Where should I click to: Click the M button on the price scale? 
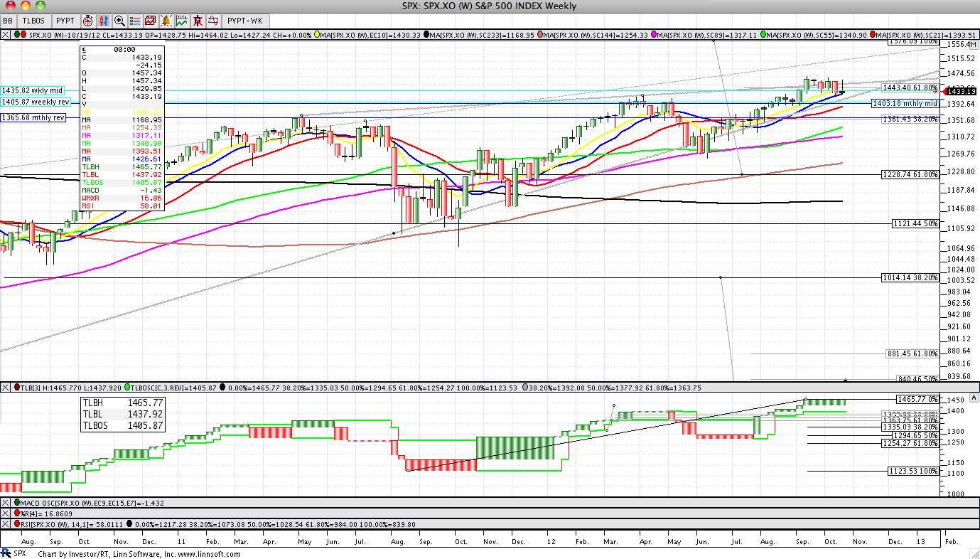(x=973, y=43)
